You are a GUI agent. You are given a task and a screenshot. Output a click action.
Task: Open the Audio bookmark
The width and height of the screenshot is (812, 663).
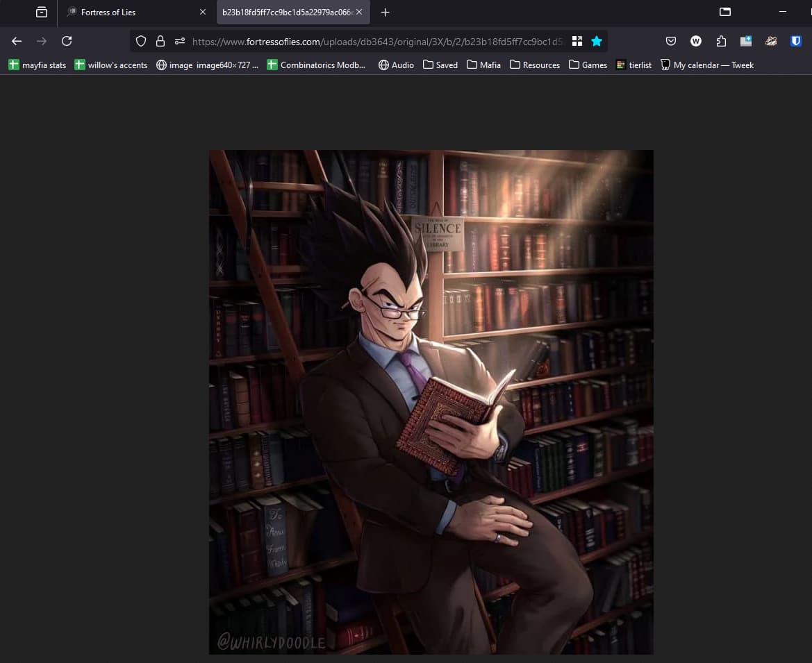pos(396,65)
